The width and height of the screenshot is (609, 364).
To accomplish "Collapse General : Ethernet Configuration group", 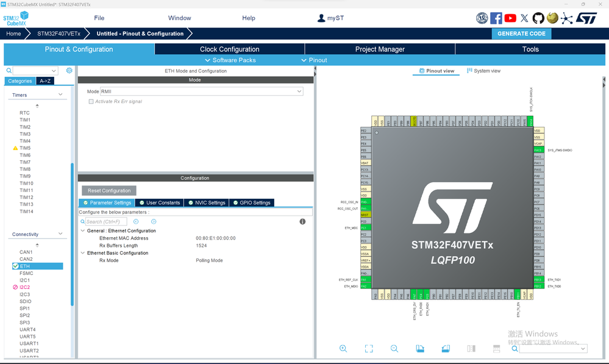I will [83, 230].
